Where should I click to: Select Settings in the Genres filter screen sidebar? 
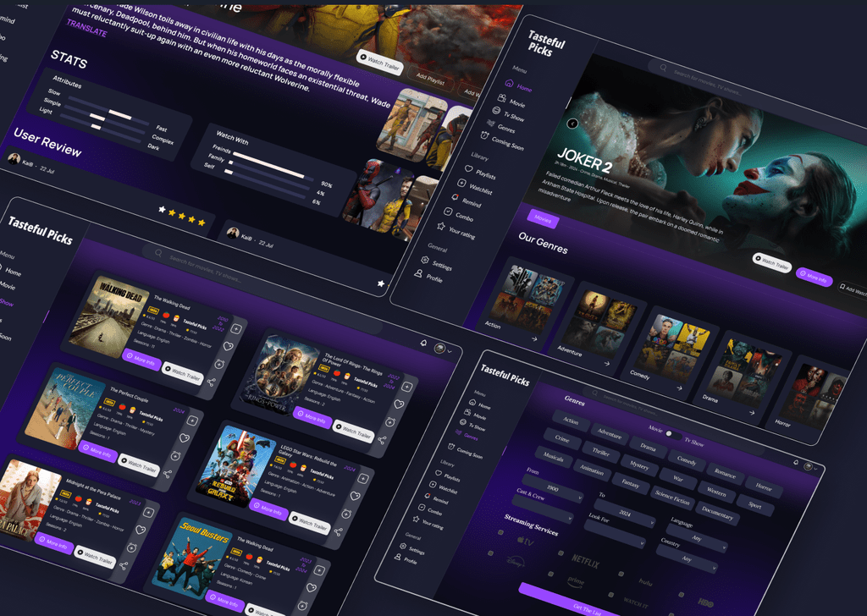click(x=412, y=548)
